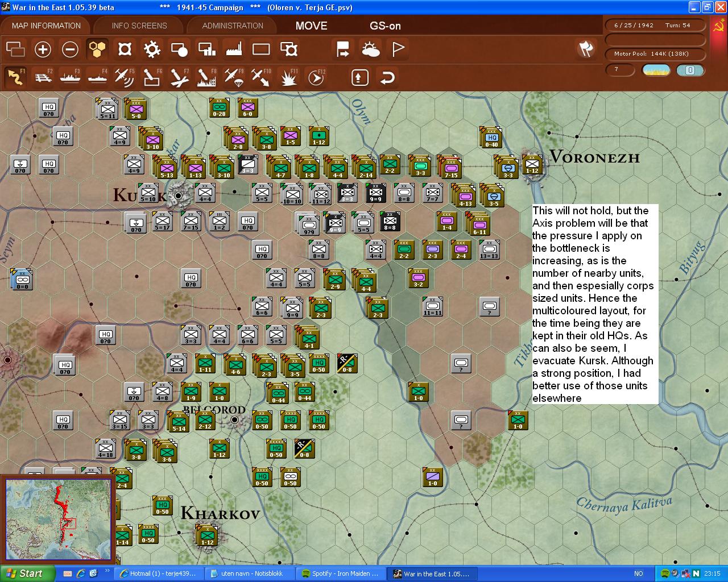This screenshot has height=582, width=728.
Task: Open the Windows Start menu
Action: pyautogui.click(x=27, y=573)
